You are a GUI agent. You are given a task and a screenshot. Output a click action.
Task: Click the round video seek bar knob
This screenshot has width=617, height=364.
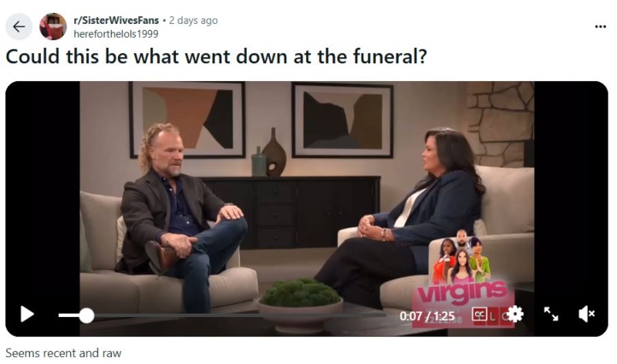pos(86,315)
